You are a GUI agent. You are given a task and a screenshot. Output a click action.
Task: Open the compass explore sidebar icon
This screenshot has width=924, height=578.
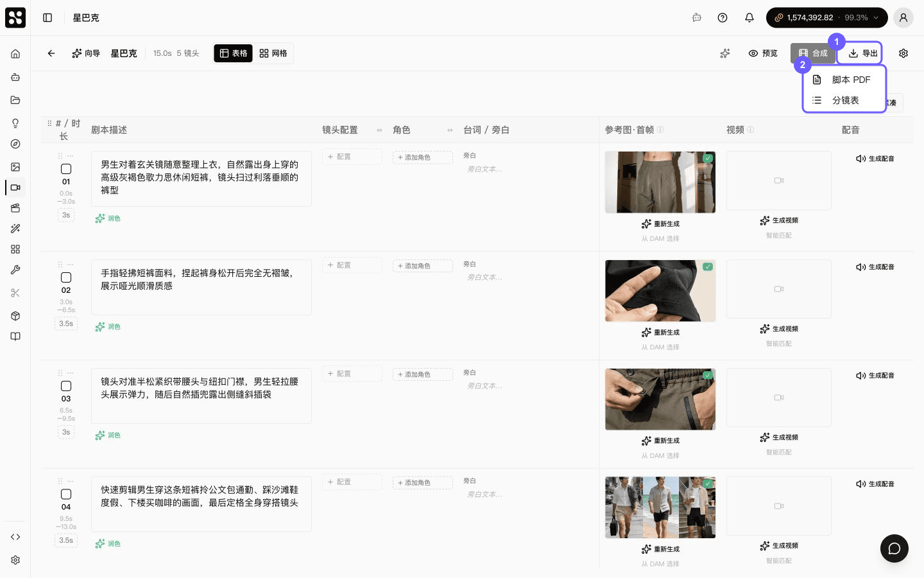[x=15, y=144]
